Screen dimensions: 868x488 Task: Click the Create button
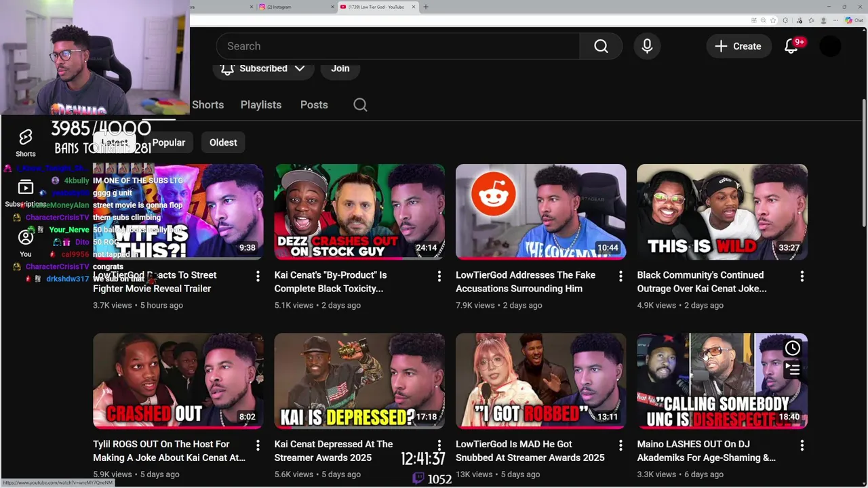(738, 46)
